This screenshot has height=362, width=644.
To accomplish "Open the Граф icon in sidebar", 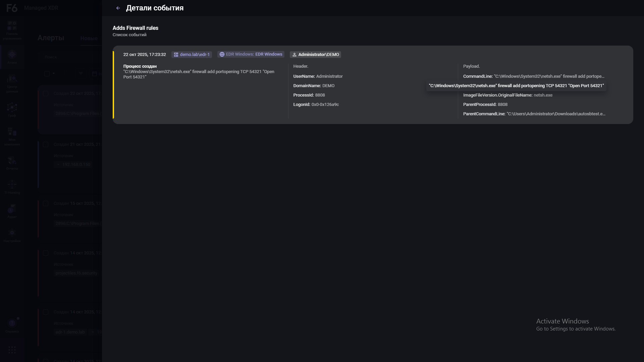I will [12, 108].
